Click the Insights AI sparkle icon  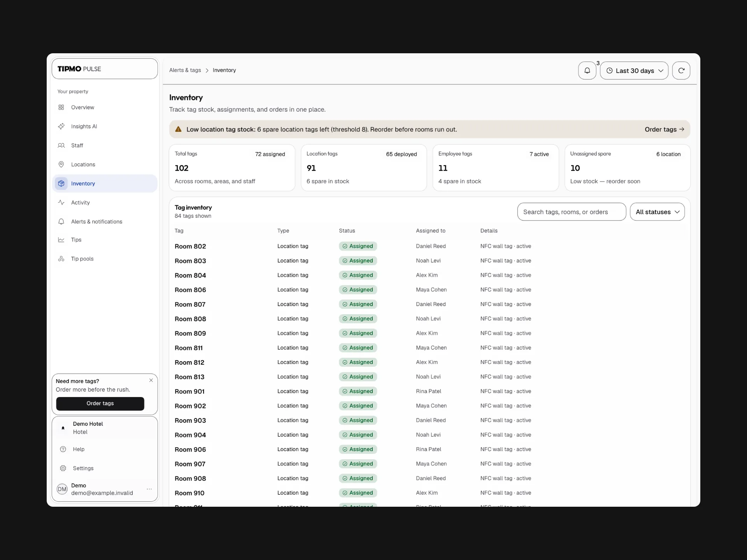pos(61,126)
